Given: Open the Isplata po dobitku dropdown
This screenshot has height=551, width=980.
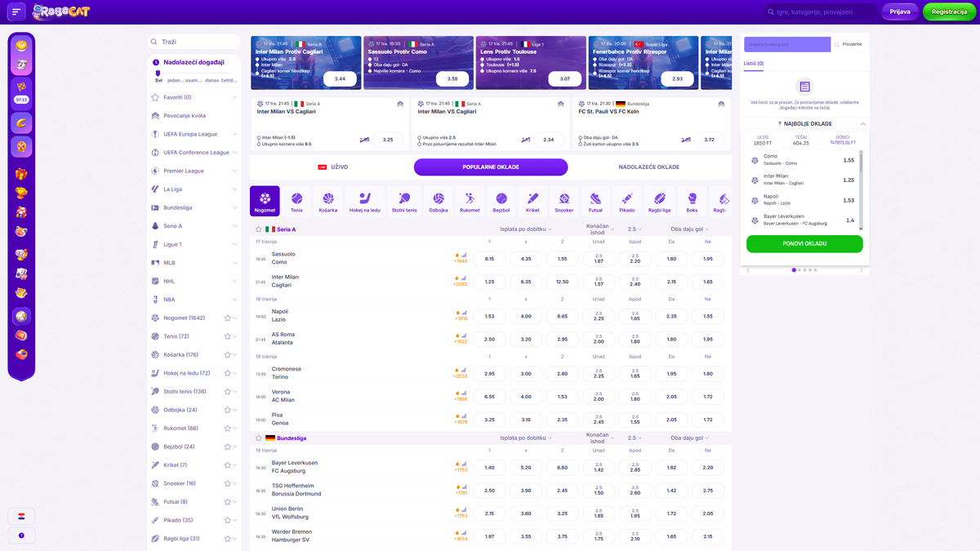Looking at the screenshot, I should click(526, 229).
